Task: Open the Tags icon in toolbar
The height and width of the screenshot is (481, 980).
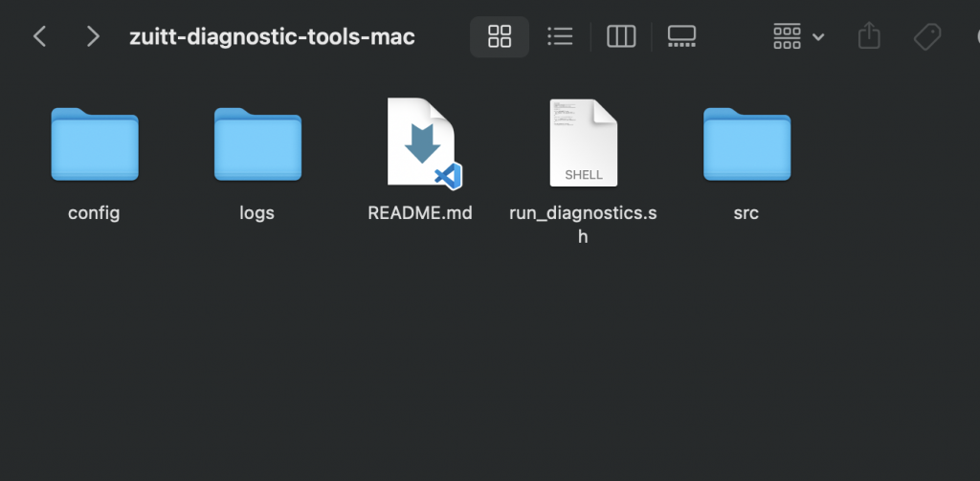Action: pyautogui.click(x=926, y=36)
